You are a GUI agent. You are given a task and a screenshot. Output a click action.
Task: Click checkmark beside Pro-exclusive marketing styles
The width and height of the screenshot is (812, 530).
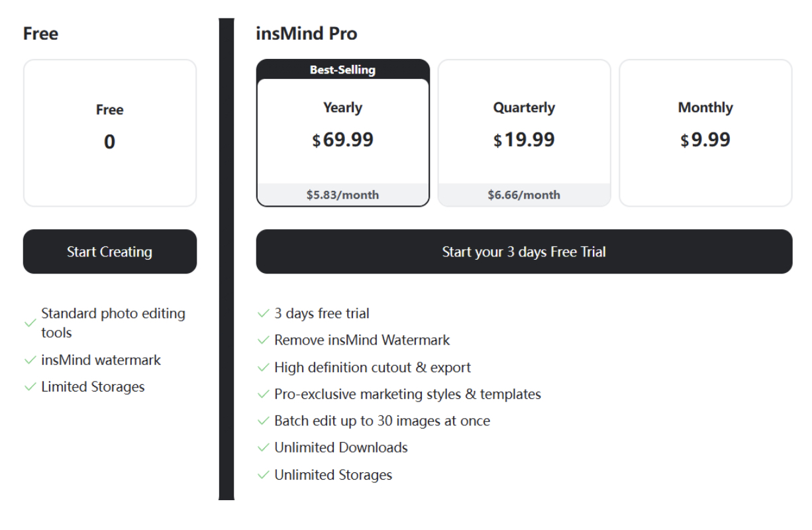264,395
